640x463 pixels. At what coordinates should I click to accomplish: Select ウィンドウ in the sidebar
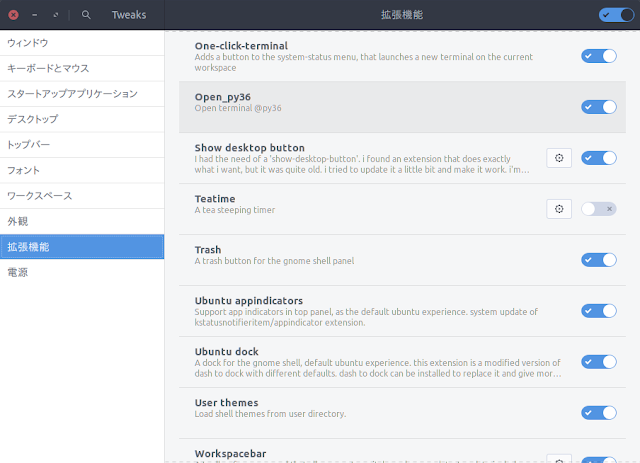coord(82,43)
